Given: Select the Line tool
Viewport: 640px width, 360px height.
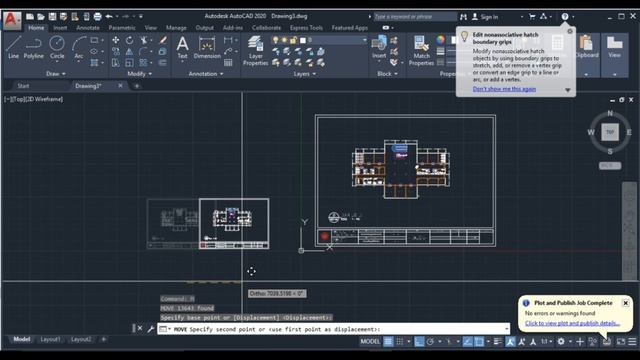Looking at the screenshot, I should [x=13, y=47].
